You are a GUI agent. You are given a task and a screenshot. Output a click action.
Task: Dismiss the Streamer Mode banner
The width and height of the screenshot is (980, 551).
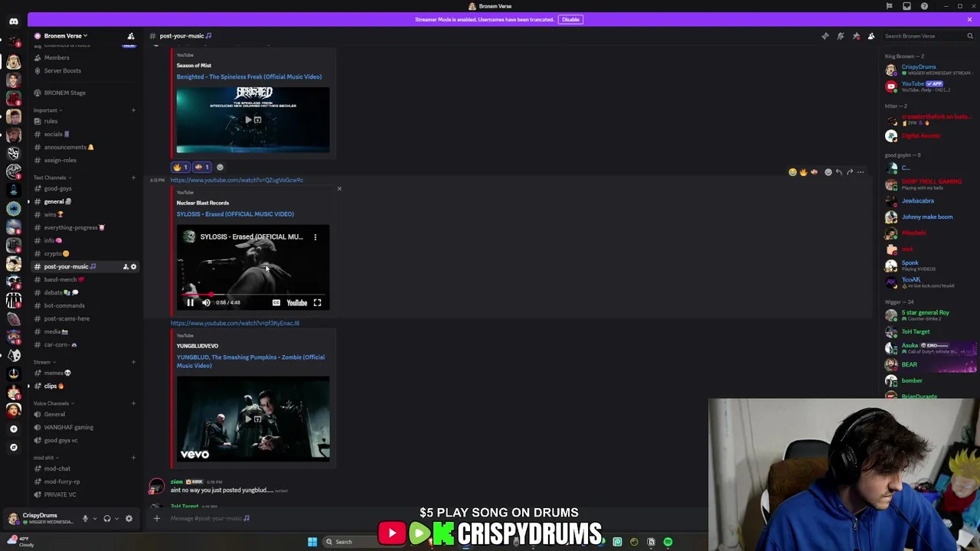[970, 19]
